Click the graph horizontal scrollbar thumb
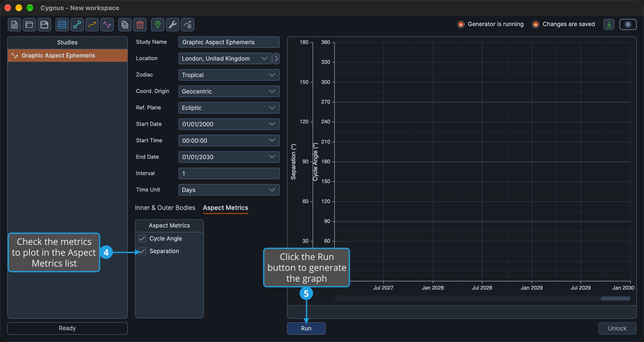This screenshot has width=644, height=342. 616,299
